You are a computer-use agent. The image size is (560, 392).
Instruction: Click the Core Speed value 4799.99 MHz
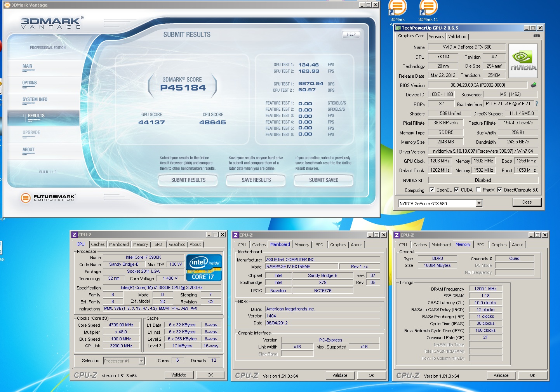[x=121, y=325]
